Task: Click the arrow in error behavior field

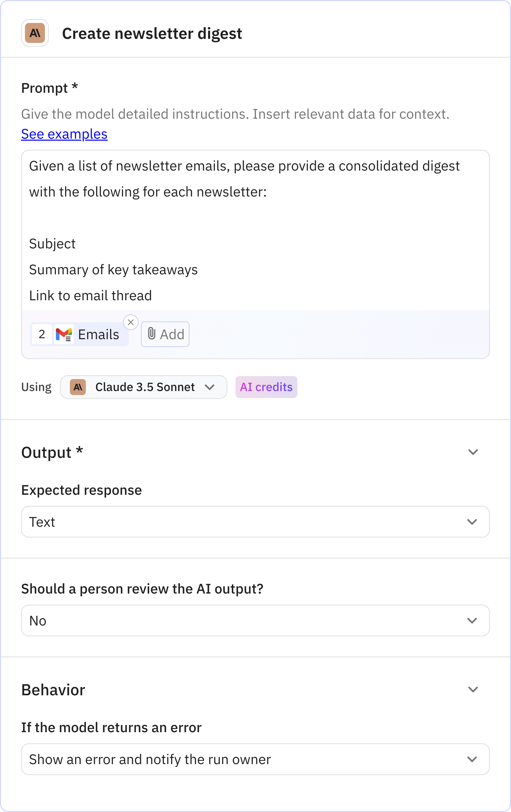Action: pos(472,759)
